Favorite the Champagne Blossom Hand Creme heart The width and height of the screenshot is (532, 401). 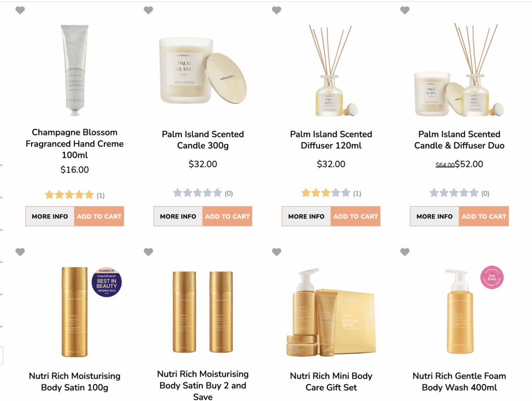pyautogui.click(x=20, y=10)
